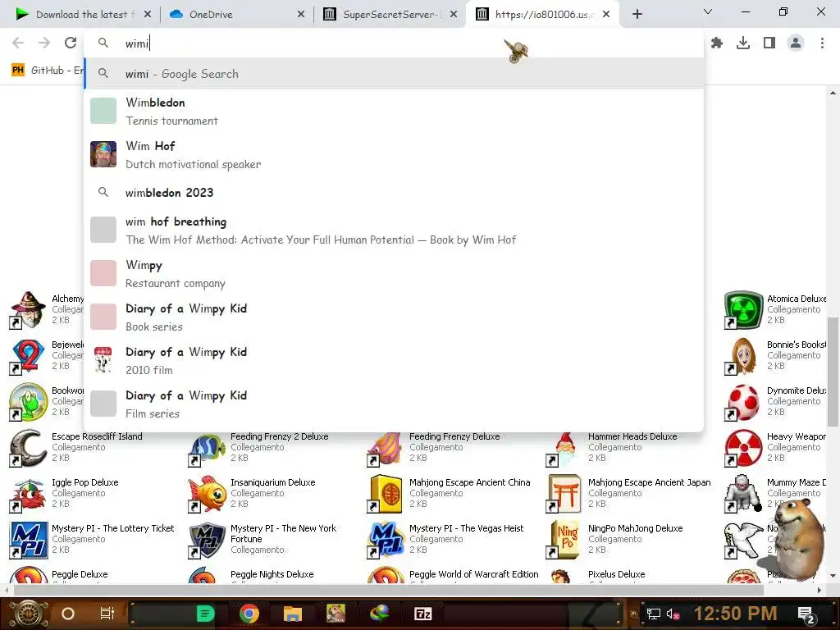Screen dimensions: 840x630
Task: Choose 'wimi - Google Search' suggestion
Action: 394,74
